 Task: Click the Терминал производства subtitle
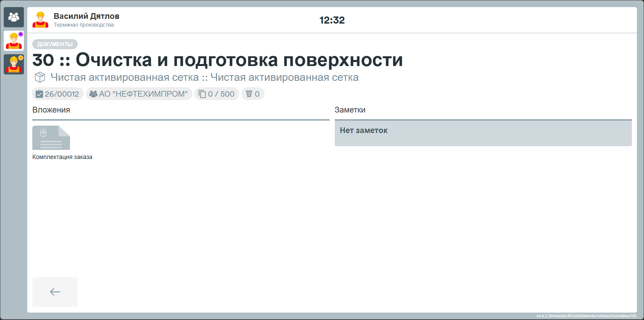point(84,25)
